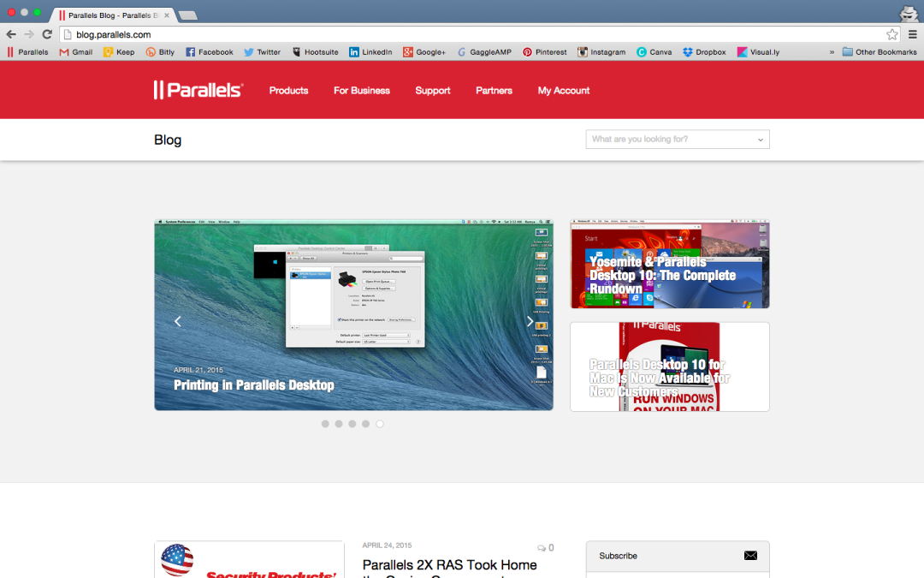
Task: Open the Google+ bookmark
Action: click(x=424, y=52)
